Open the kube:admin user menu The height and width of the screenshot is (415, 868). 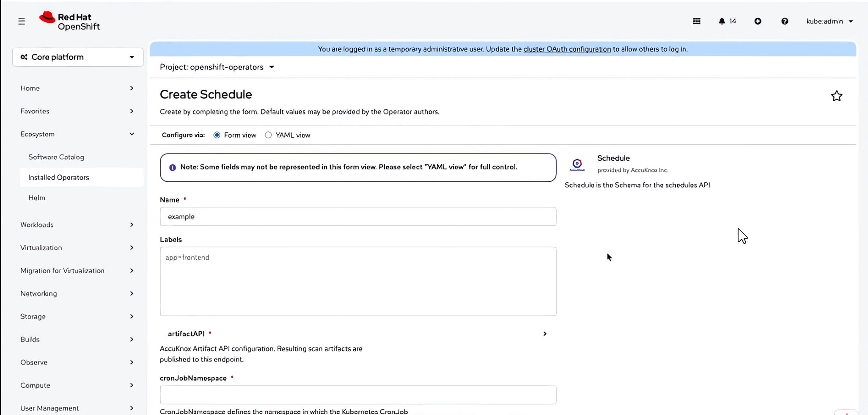coord(829,21)
